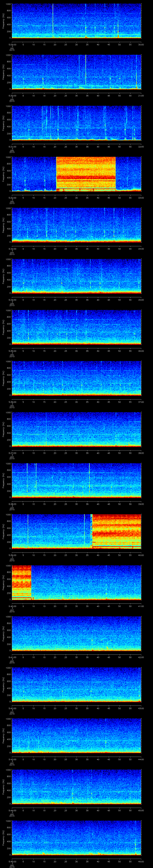Click the Frequency (Hz) axis label of the 5:29:00 panel
This screenshot has height=868, width=153.
4,21
